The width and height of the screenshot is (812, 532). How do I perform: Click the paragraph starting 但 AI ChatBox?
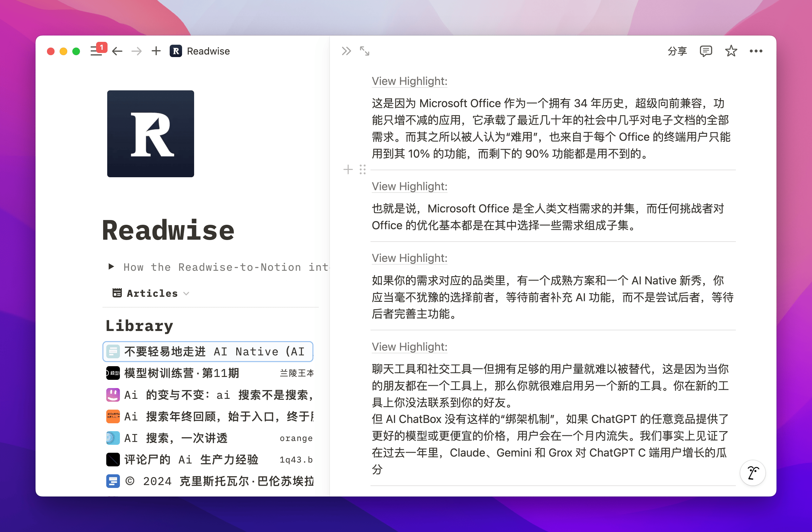pyautogui.click(x=550, y=444)
